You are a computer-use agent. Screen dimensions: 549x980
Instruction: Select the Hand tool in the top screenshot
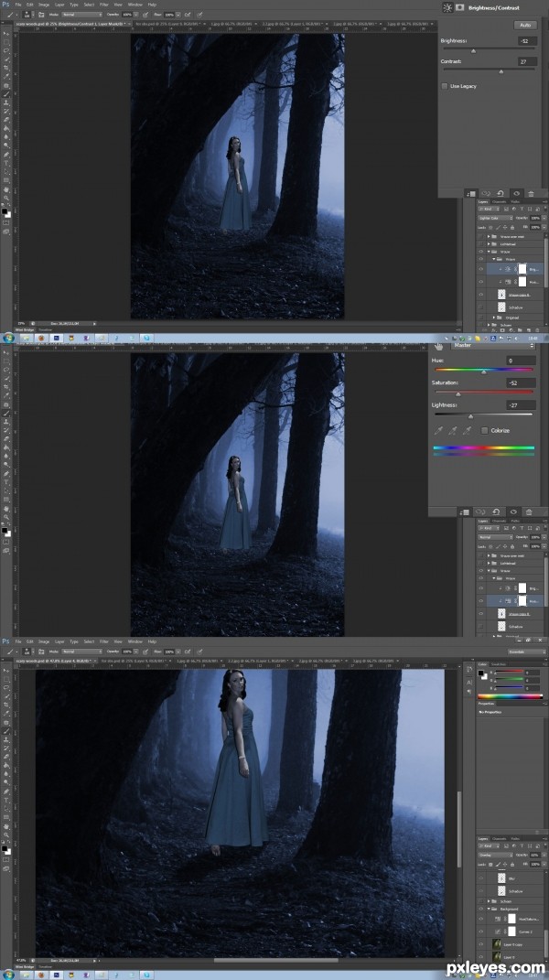(6, 189)
